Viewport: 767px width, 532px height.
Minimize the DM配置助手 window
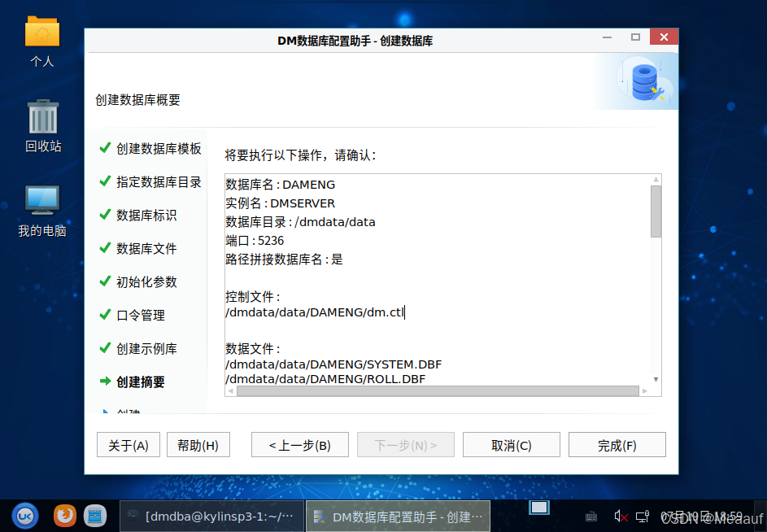coord(607,37)
